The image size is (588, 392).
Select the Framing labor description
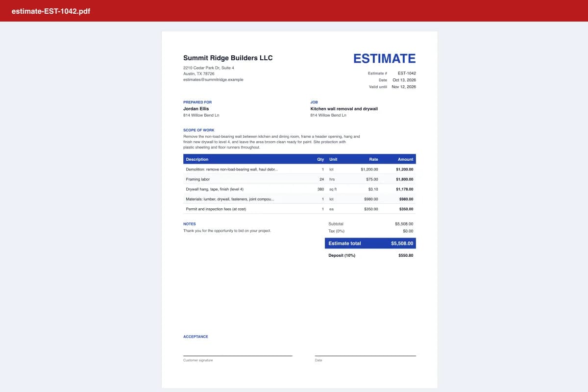click(198, 179)
